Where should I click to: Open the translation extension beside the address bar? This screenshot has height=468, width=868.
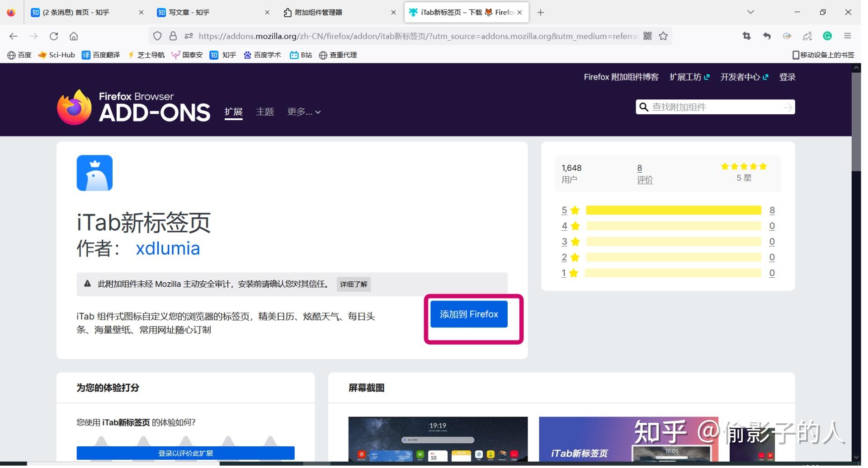(808, 36)
